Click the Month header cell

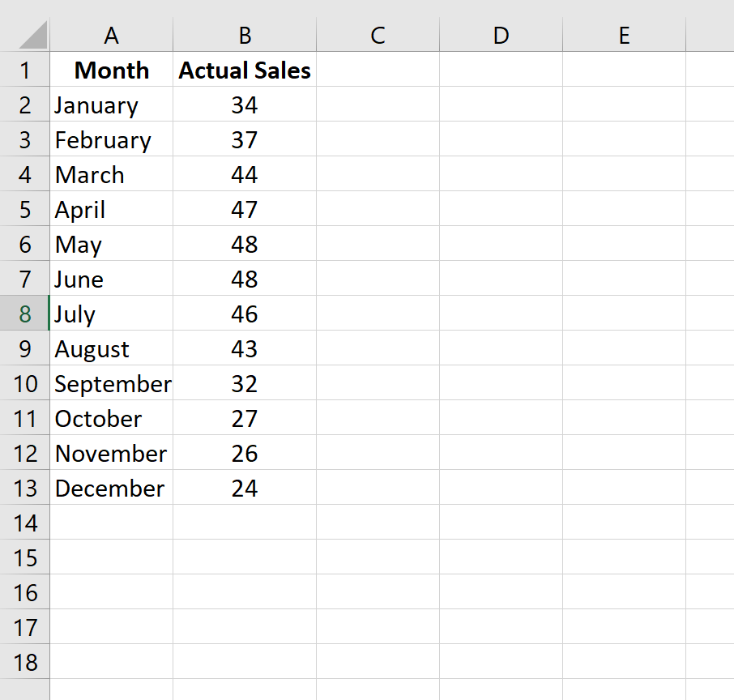112,70
